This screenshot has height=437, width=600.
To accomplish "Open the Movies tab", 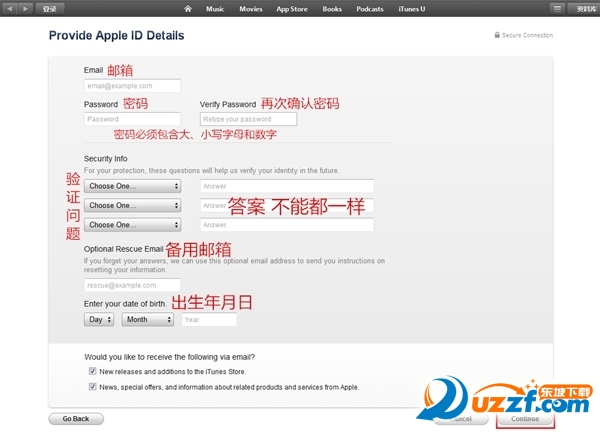I will point(251,9).
